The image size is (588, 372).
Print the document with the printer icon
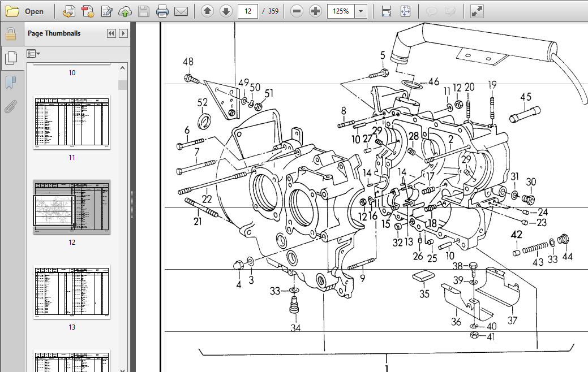point(162,11)
